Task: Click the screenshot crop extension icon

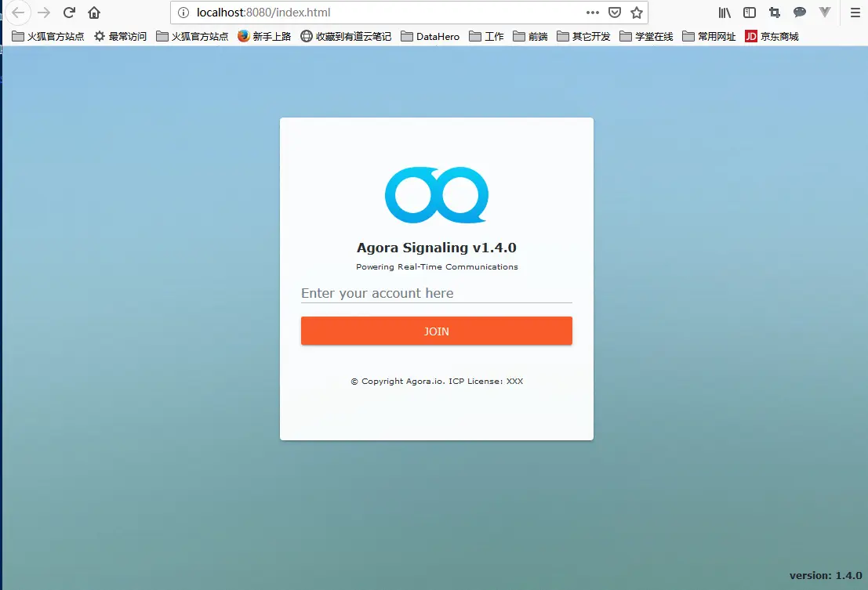Action: coord(775,13)
